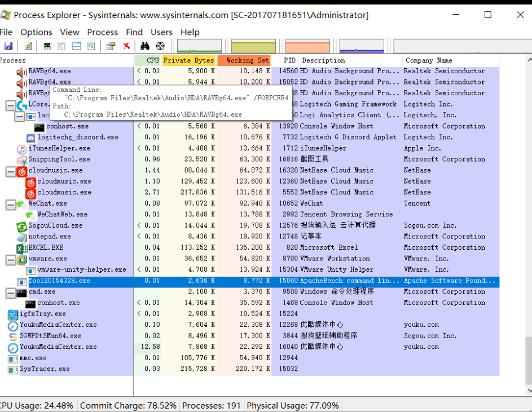
Task: Collapse the vmware.exe process tree
Action: click(x=11, y=260)
